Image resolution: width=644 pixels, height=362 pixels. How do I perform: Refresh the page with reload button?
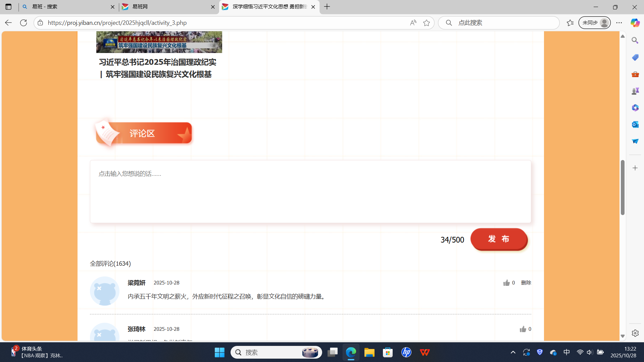pos(23,23)
